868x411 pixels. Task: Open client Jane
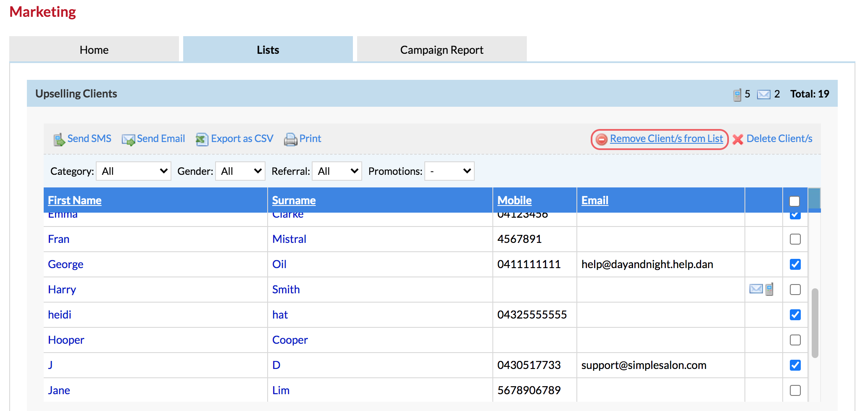(59, 390)
